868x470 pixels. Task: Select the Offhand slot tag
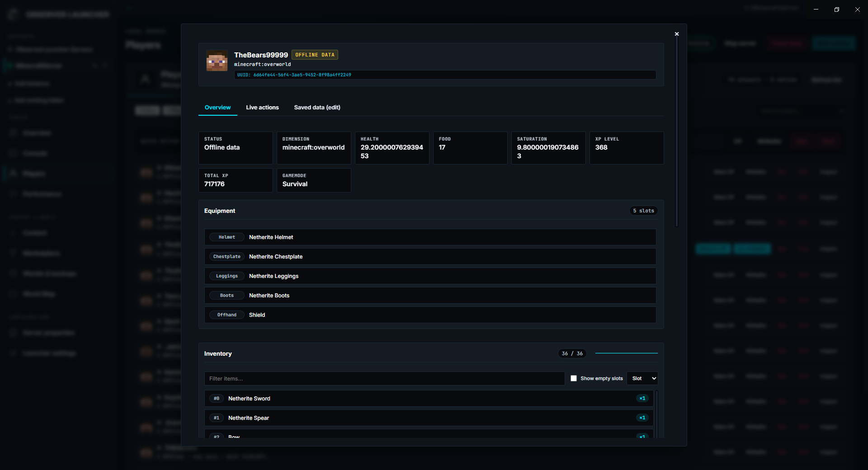(227, 315)
